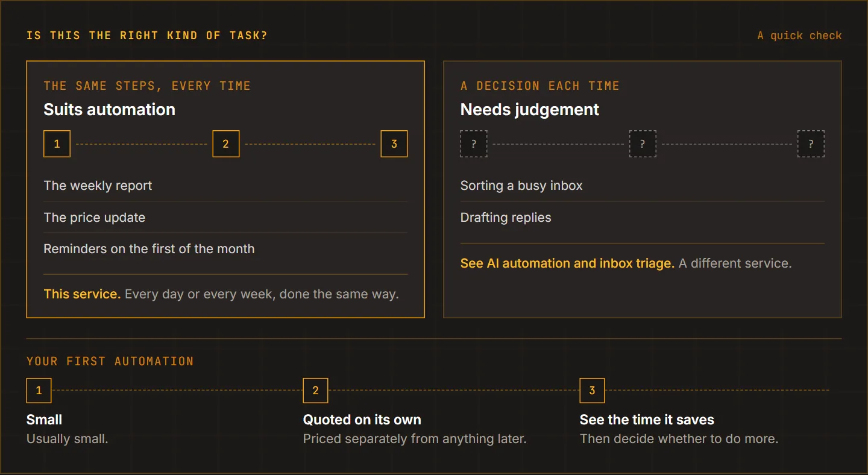Screen dimensions: 868x475
Task: Click 'A DECISION EACH TIME' label
Action: coord(540,86)
